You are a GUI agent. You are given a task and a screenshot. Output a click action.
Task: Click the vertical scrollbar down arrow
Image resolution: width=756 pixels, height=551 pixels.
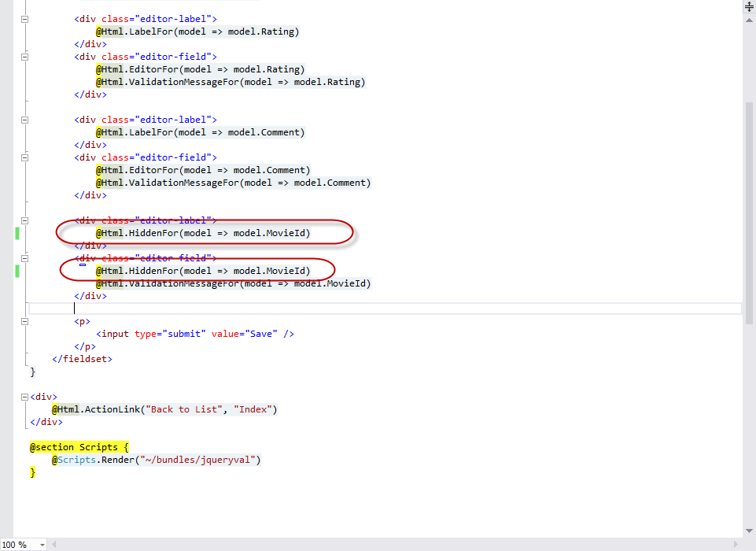pos(749,531)
